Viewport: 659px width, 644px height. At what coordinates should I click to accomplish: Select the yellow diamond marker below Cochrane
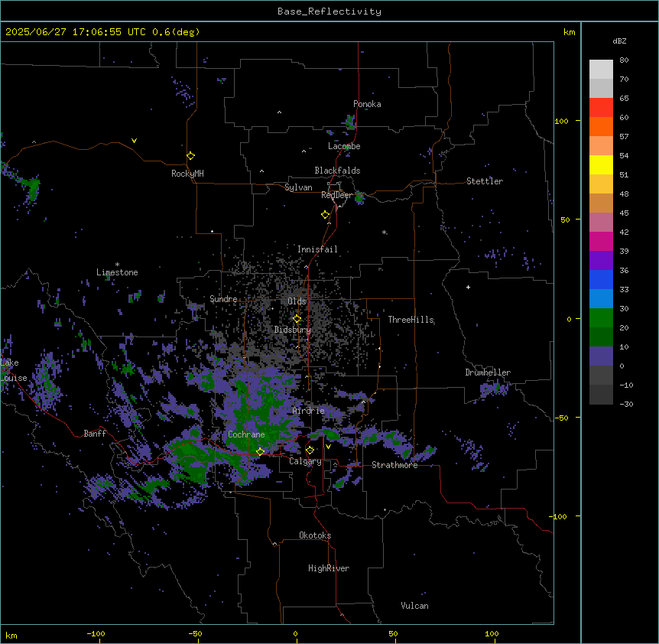tap(260, 451)
